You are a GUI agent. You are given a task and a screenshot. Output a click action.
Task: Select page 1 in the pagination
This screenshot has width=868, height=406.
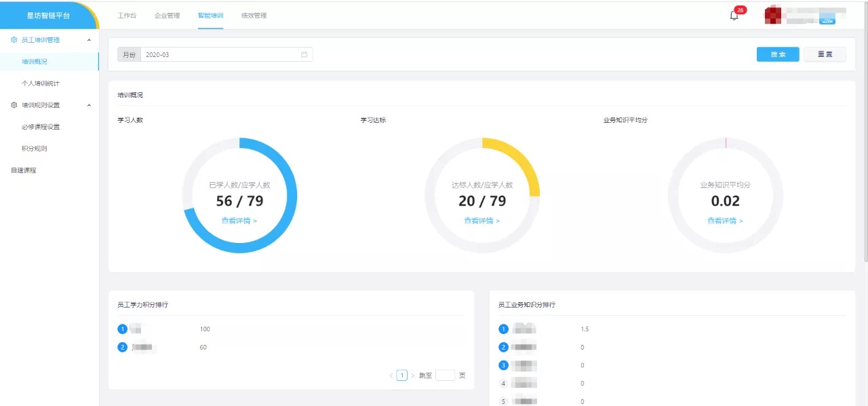pos(402,375)
